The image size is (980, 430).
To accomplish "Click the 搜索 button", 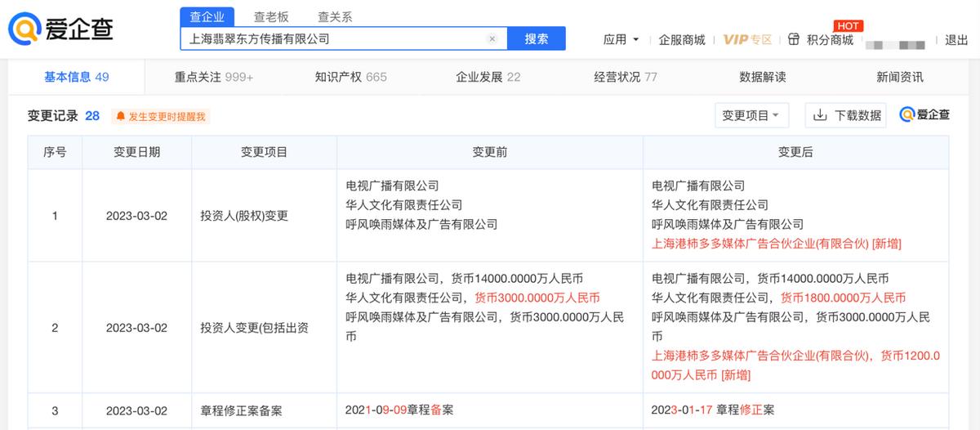I will pos(537,38).
